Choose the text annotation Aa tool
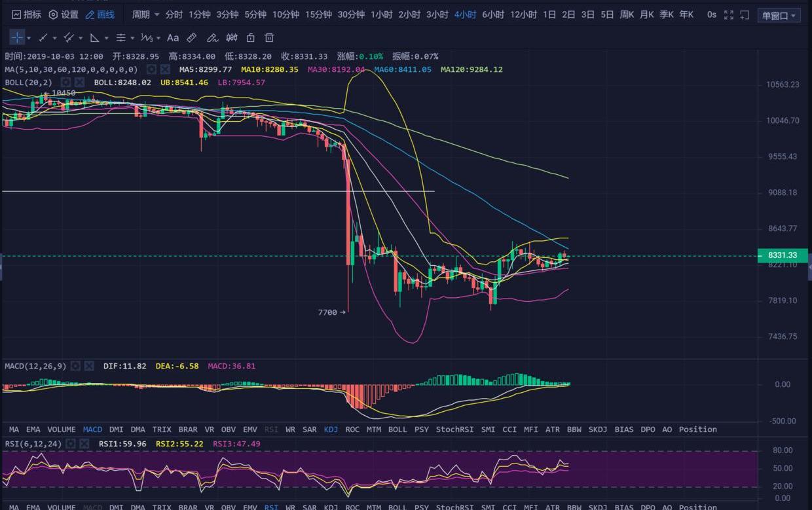812x510 pixels. (173, 38)
